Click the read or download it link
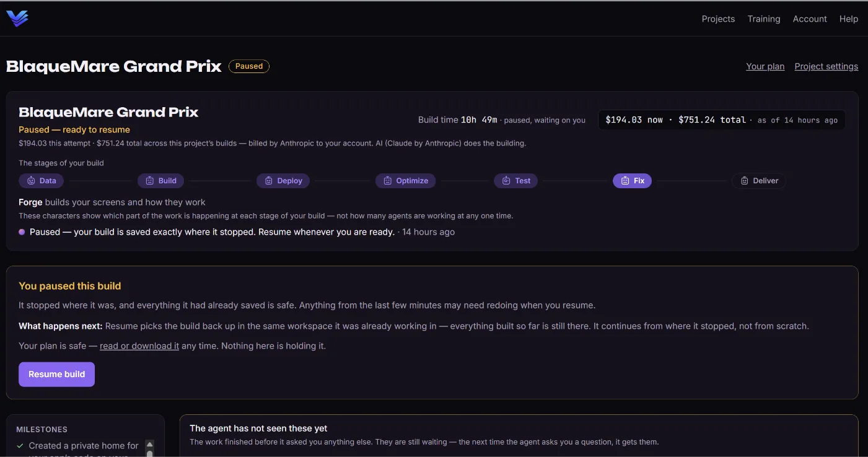Screen dimensions: 868x457 pyautogui.click(x=139, y=346)
